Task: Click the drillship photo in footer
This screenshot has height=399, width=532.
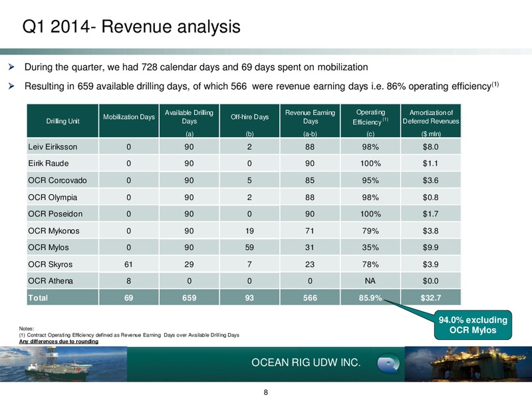Action: 63,364
